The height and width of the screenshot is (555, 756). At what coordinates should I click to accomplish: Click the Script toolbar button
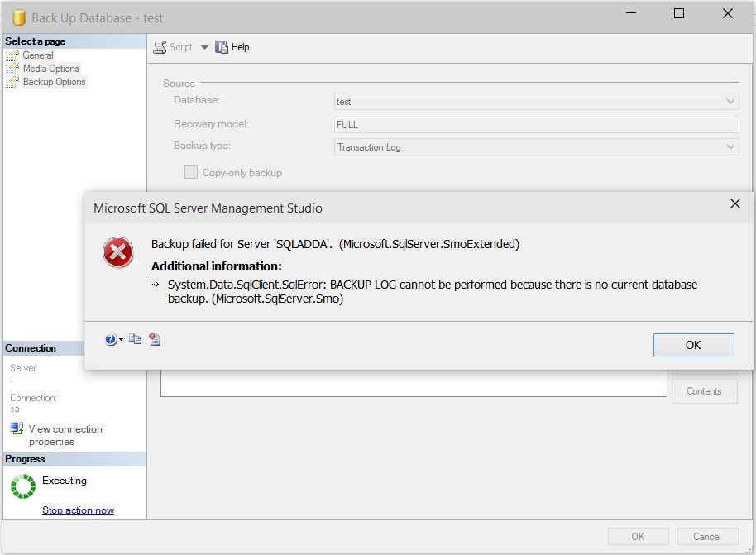click(x=173, y=47)
